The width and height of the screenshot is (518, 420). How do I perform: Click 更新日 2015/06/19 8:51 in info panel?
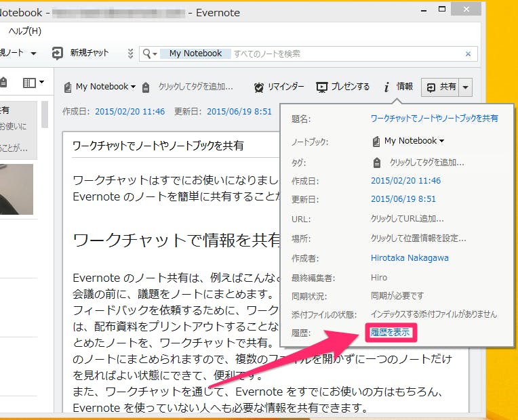(403, 198)
